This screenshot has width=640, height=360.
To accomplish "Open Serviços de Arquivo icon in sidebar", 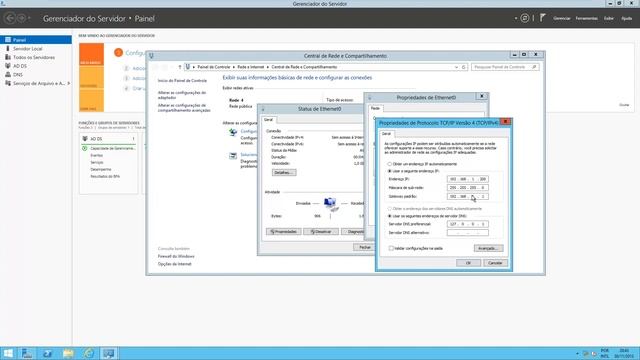I will 8,83.
